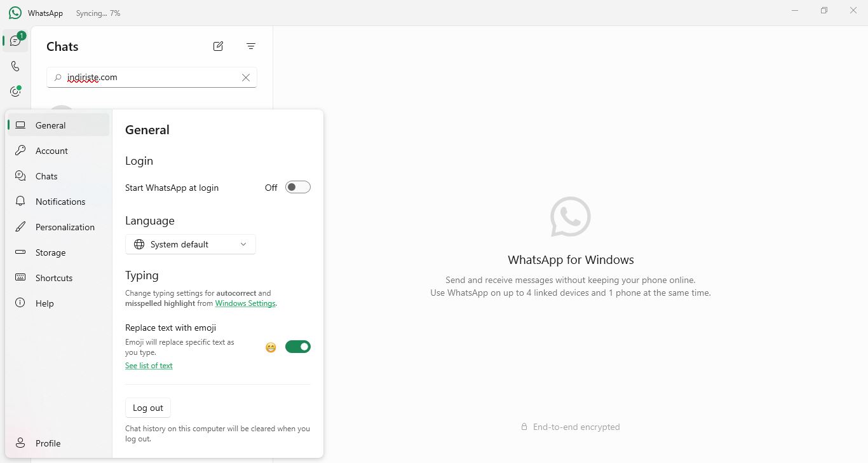Open the Account settings tab
Screen dimensions: 868x463
tap(58, 151)
